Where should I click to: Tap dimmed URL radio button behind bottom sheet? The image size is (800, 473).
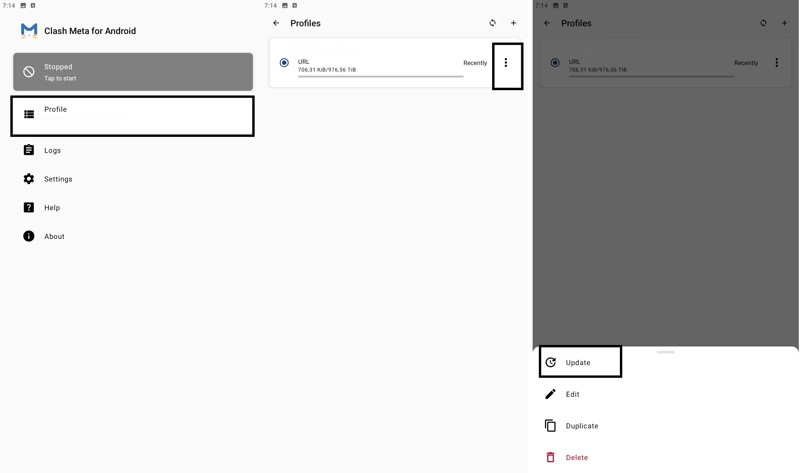tap(555, 63)
